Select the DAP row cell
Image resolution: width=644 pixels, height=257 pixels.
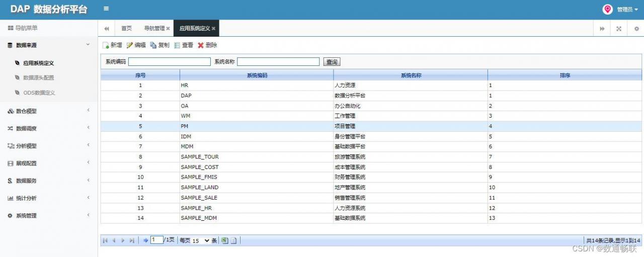pyautogui.click(x=257, y=96)
